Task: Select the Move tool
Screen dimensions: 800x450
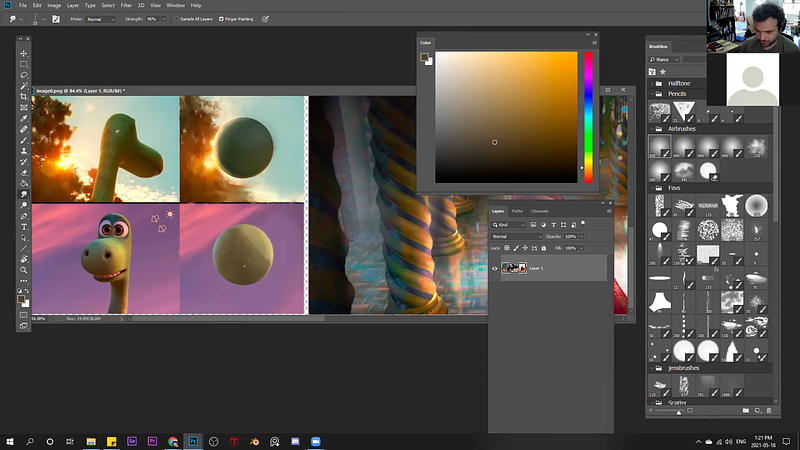Action: click(x=23, y=54)
